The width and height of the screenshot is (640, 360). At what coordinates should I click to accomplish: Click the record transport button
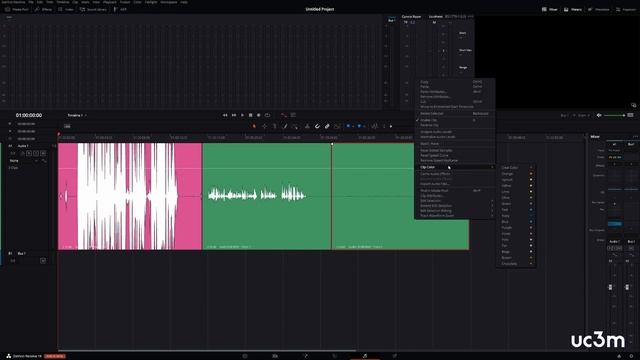tap(259, 115)
